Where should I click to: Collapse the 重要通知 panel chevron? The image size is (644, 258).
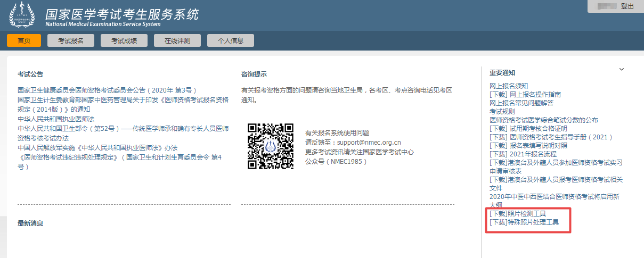[621, 69]
